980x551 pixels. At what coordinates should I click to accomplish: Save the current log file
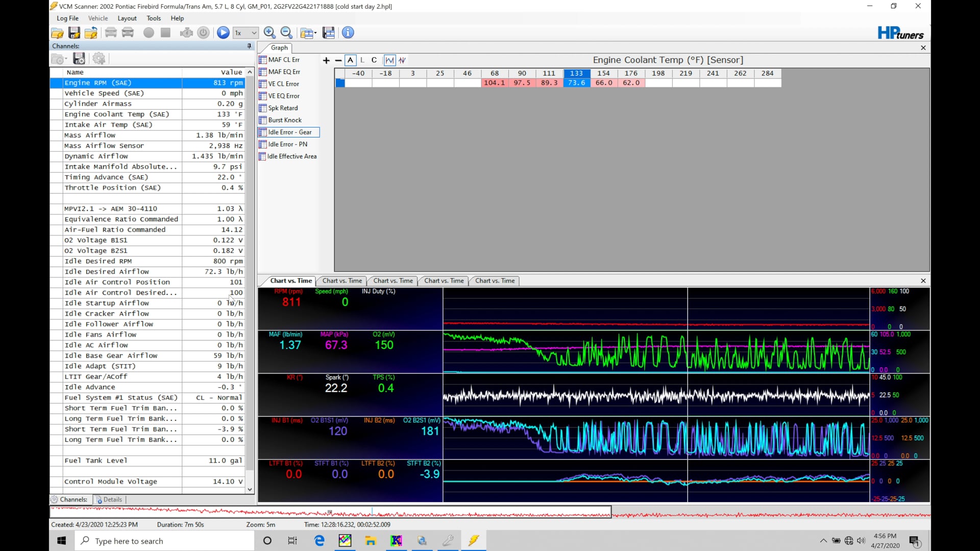click(74, 32)
